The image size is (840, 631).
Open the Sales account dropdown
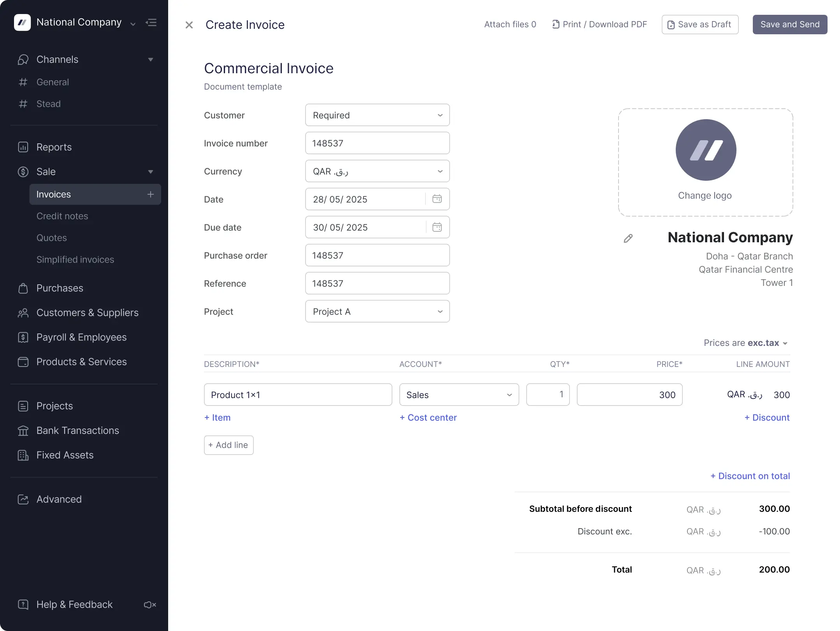pos(459,395)
